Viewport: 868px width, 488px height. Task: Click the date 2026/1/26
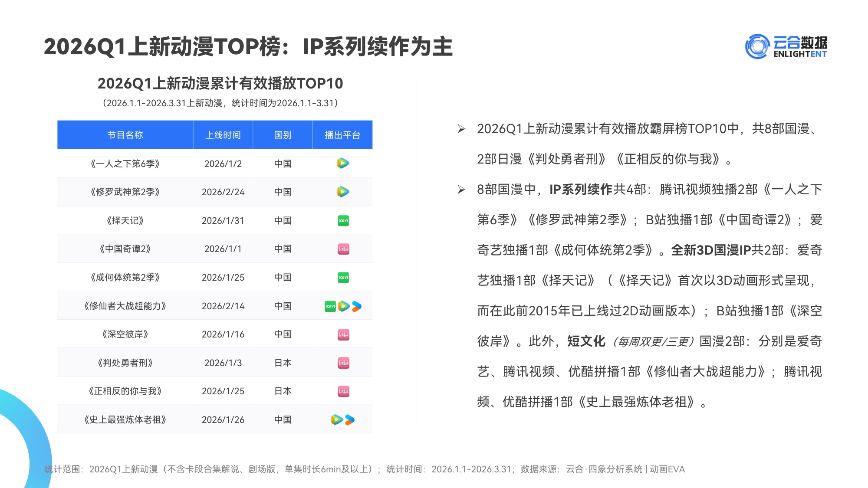click(x=223, y=419)
